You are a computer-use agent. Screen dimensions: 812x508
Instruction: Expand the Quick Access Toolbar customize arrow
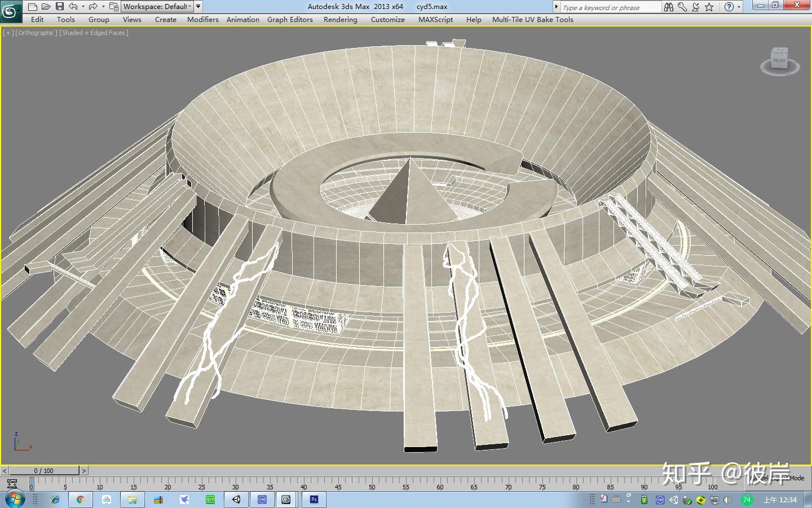click(x=198, y=7)
